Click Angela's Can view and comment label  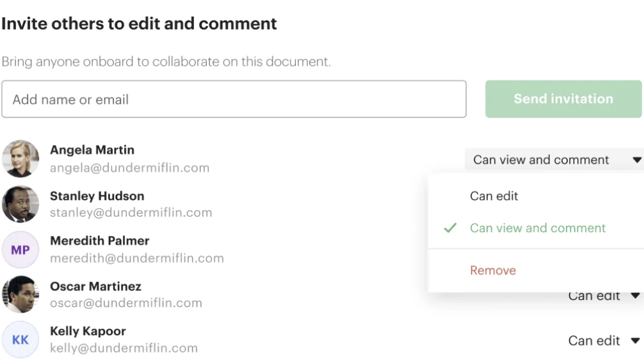(x=541, y=160)
